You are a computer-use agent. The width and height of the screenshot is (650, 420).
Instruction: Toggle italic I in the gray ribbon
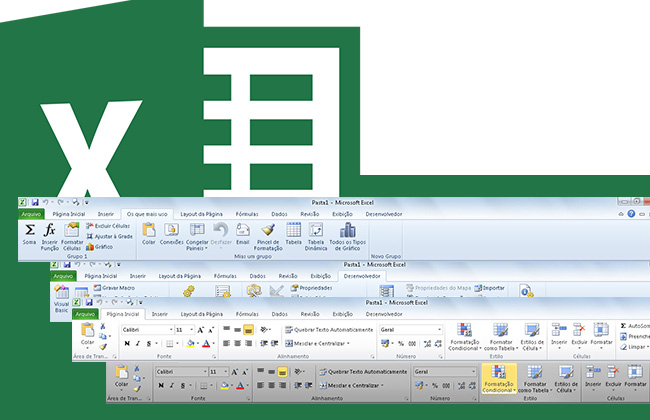click(x=172, y=386)
